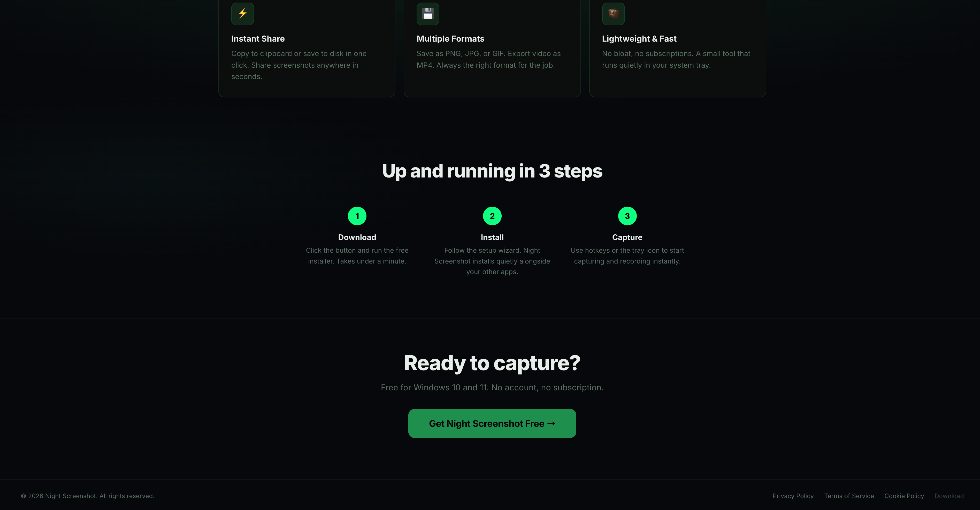Click the Capture step title
Viewport: 980px width, 510px height.
pyautogui.click(x=627, y=237)
